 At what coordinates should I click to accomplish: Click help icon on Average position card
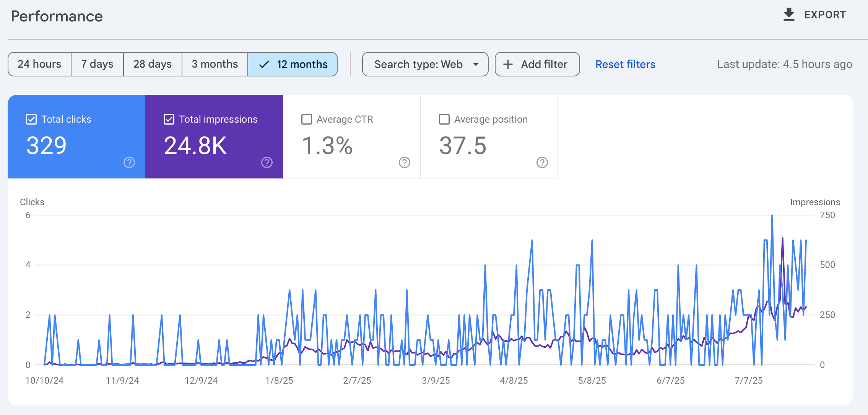(x=542, y=162)
